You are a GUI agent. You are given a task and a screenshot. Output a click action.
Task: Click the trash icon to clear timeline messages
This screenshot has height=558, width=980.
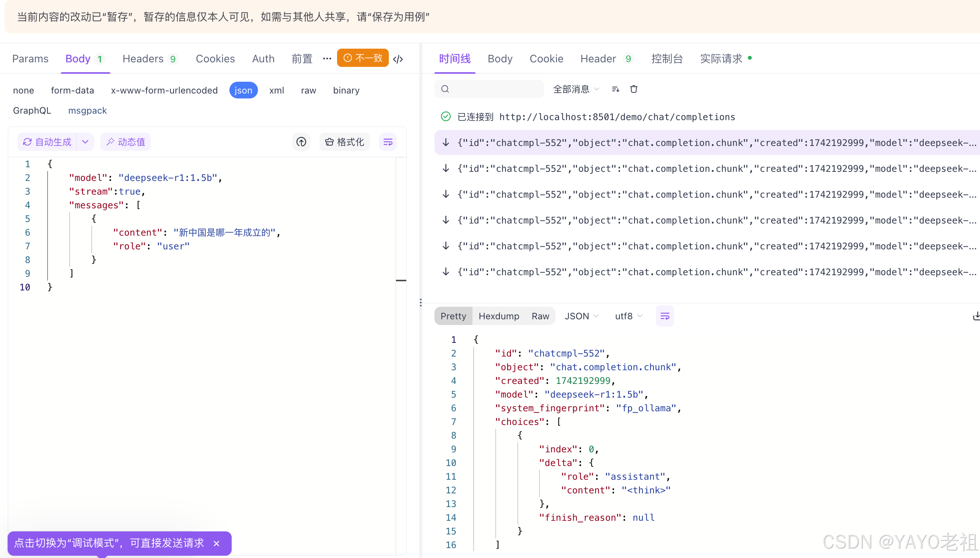point(634,89)
